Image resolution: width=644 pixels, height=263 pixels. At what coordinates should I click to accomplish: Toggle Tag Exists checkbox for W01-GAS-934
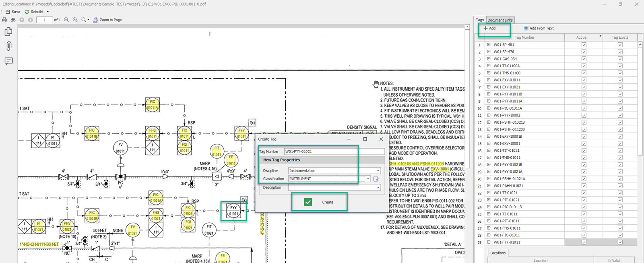tap(620, 59)
